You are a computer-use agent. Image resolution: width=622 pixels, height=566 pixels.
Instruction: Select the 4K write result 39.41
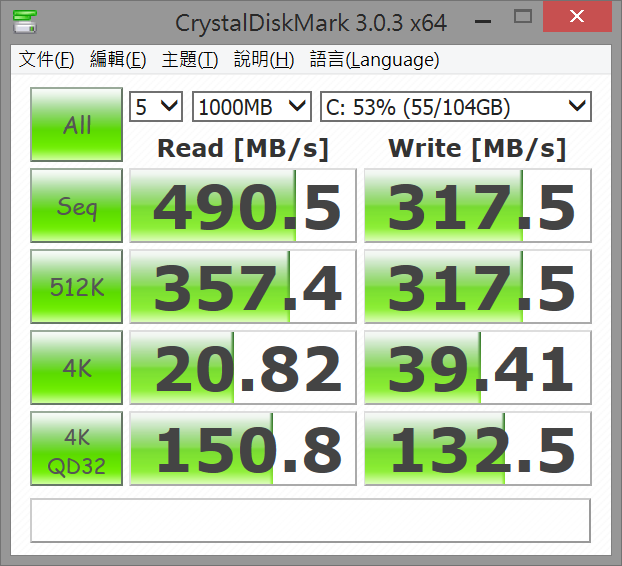coord(478,367)
